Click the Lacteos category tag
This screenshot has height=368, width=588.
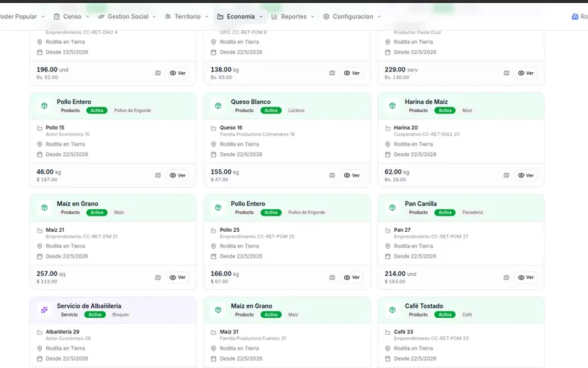[x=296, y=110]
